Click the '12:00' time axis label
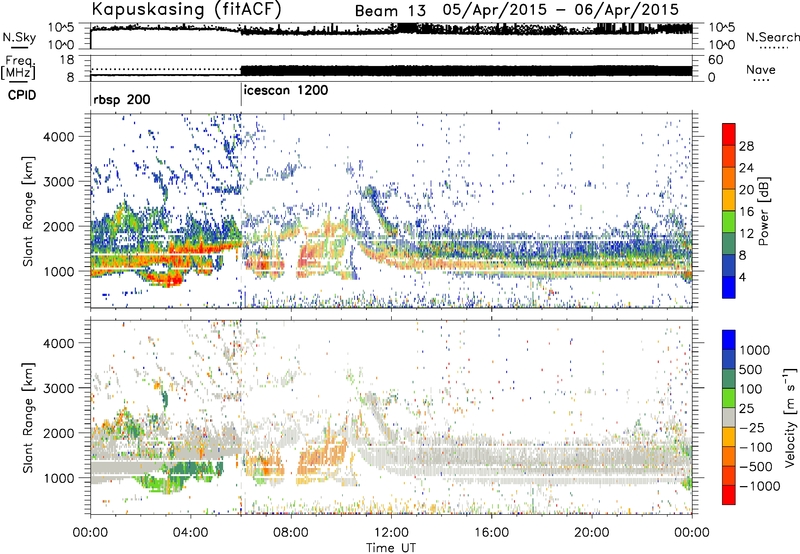Viewport: 800px width, 554px height. point(391,533)
